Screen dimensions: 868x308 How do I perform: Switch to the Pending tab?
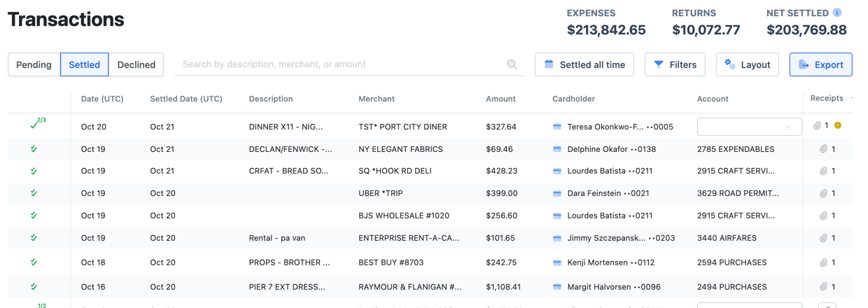34,64
